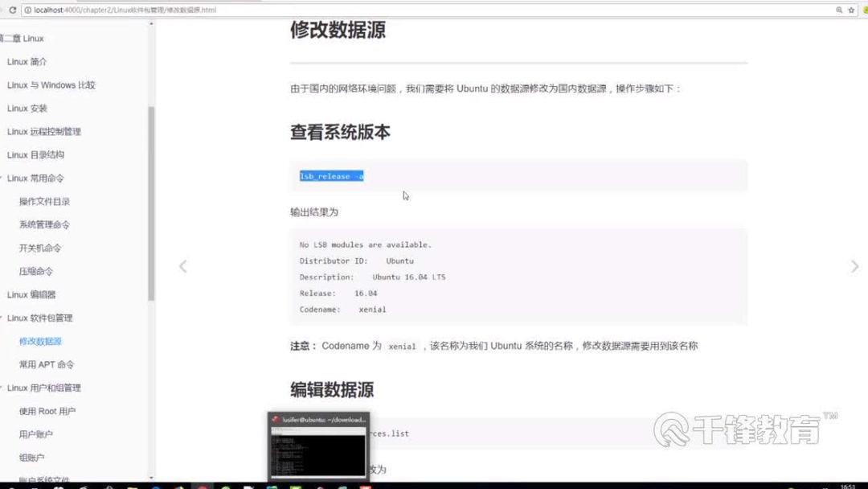This screenshot has width=868, height=489.
Task: Select Linux 编辑器 in the sidebar
Action: [31, 294]
